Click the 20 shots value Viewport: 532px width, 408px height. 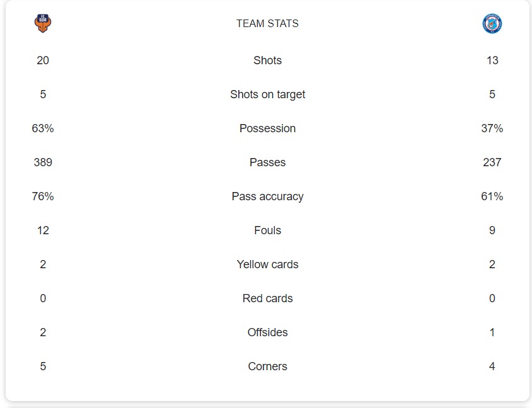43,60
